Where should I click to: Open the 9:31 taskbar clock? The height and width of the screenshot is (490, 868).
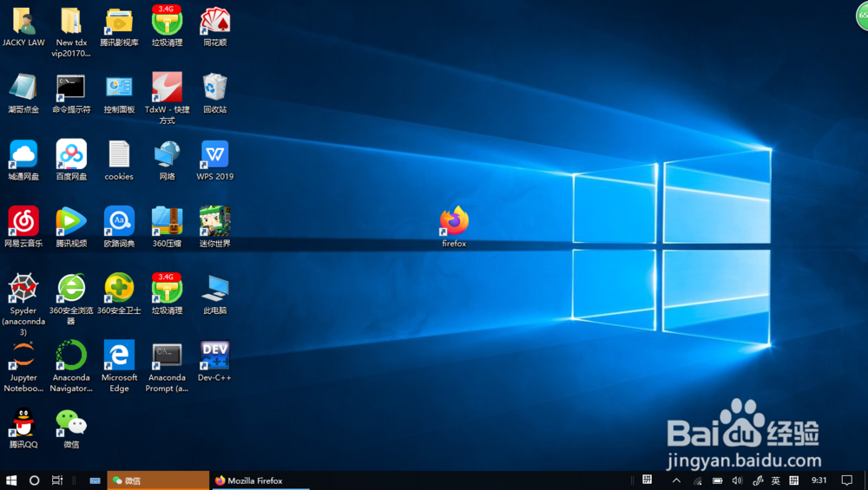coord(819,480)
